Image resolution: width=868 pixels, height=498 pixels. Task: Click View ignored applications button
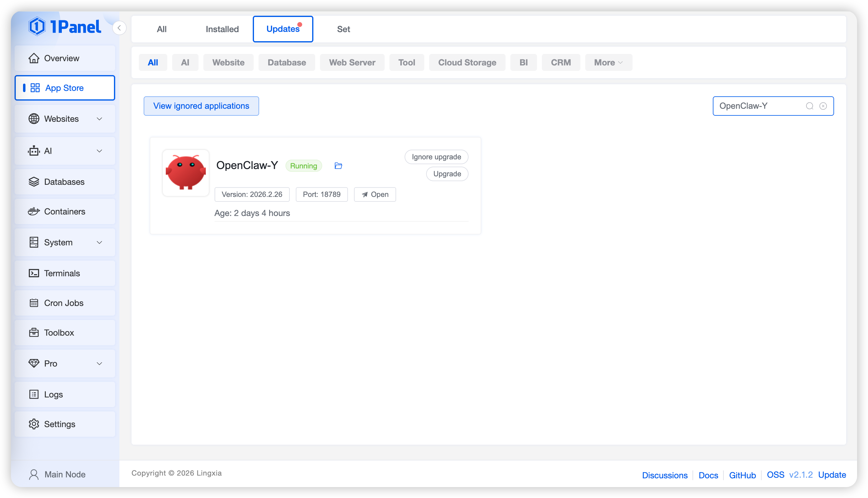(x=201, y=106)
